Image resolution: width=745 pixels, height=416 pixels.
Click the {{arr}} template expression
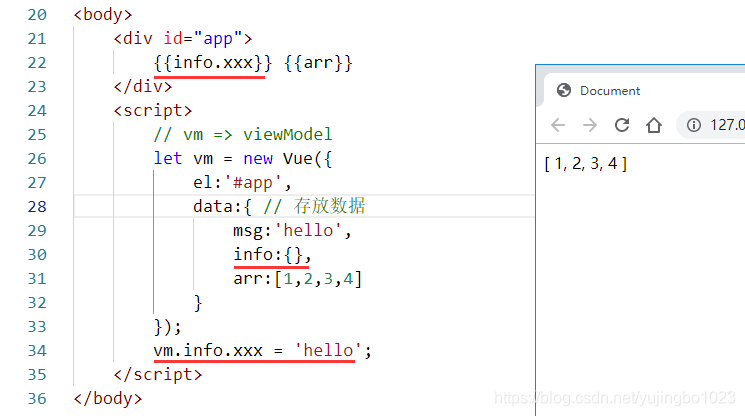point(318,63)
